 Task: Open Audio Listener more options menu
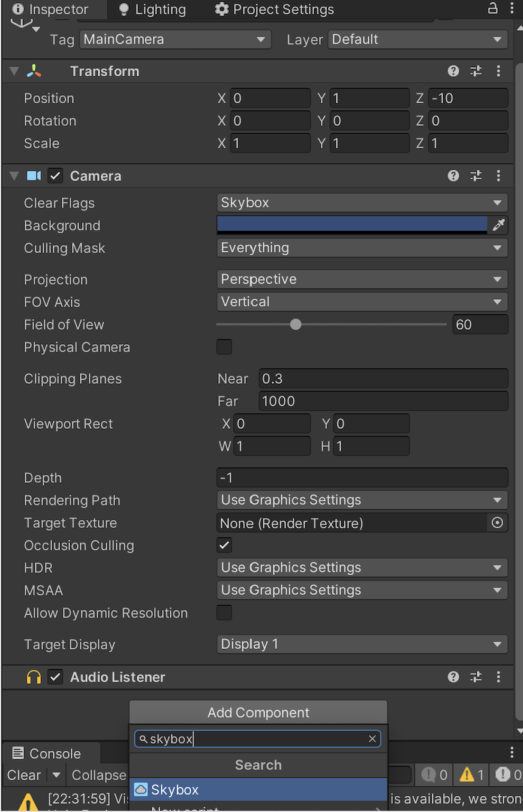point(498,677)
